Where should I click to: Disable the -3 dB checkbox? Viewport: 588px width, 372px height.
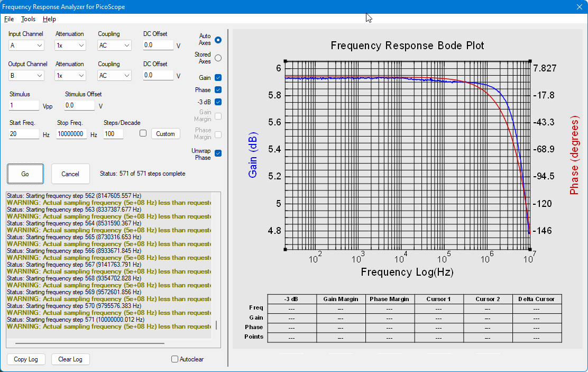click(x=218, y=102)
